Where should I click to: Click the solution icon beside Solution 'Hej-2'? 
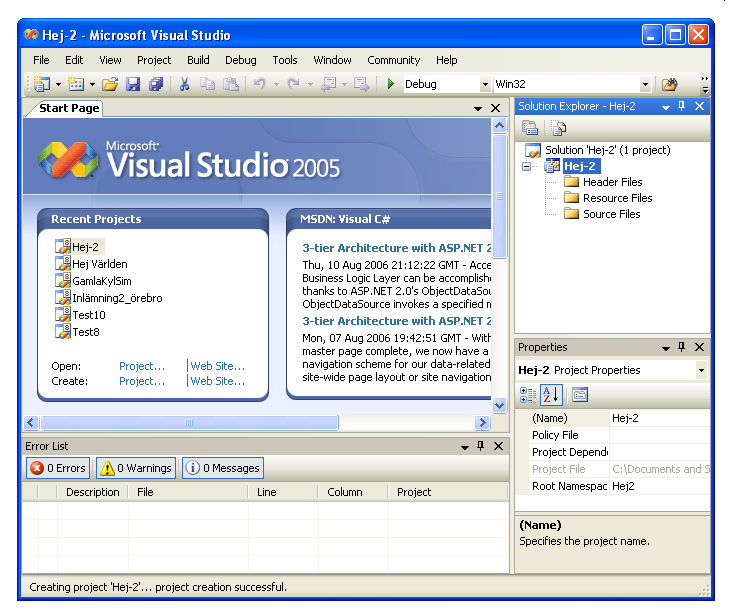coord(533,150)
